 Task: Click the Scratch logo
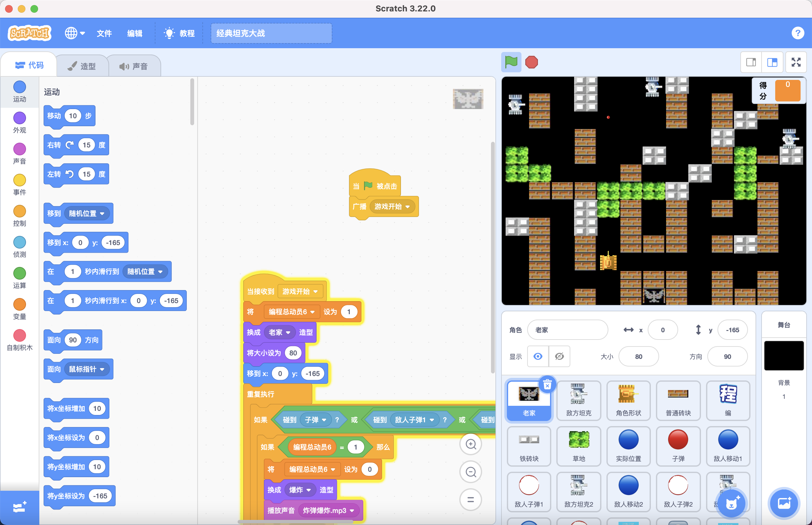pyautogui.click(x=30, y=33)
